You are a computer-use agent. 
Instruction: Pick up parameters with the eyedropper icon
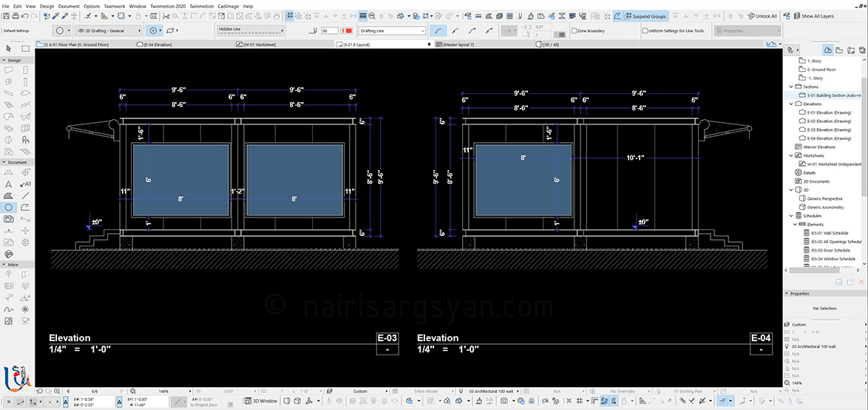pyautogui.click(x=55, y=16)
